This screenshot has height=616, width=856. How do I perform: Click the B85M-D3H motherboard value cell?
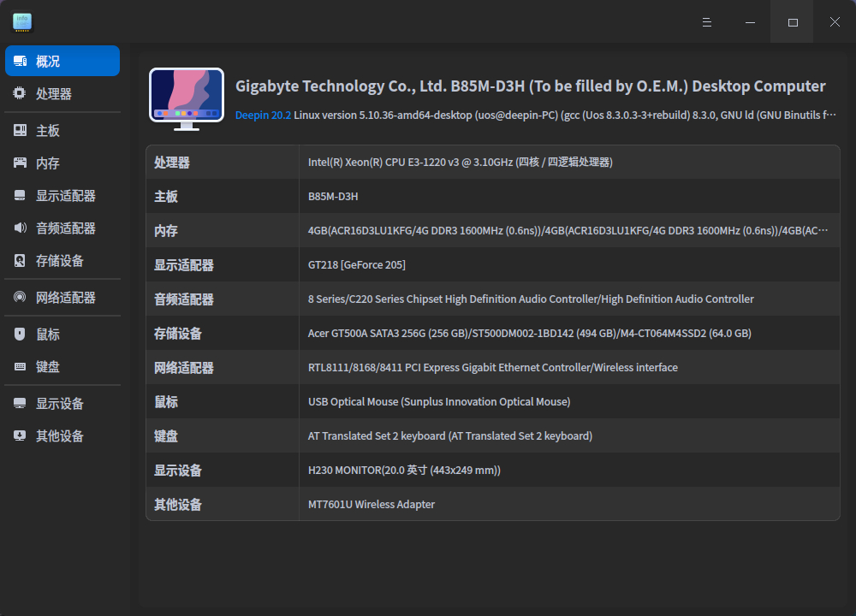[333, 197]
